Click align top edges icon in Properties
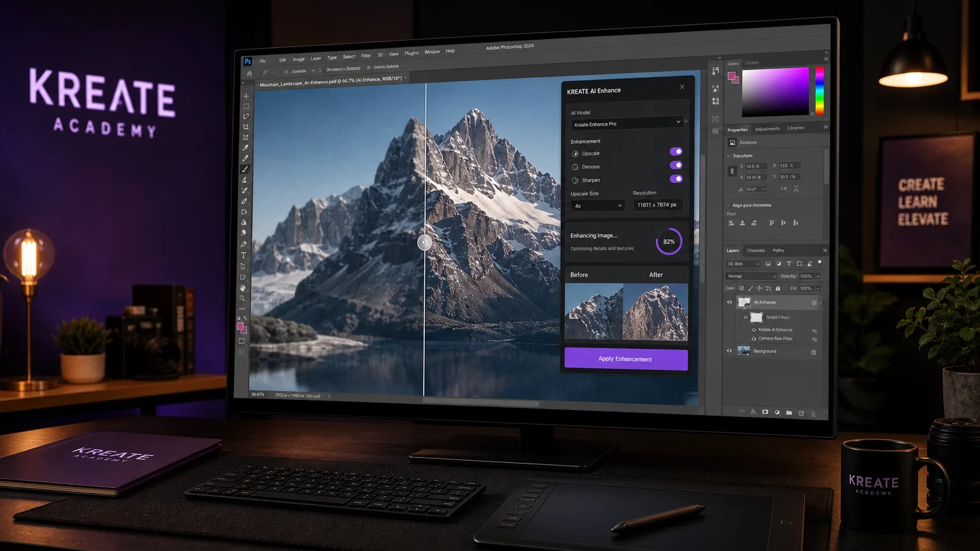 (771, 223)
